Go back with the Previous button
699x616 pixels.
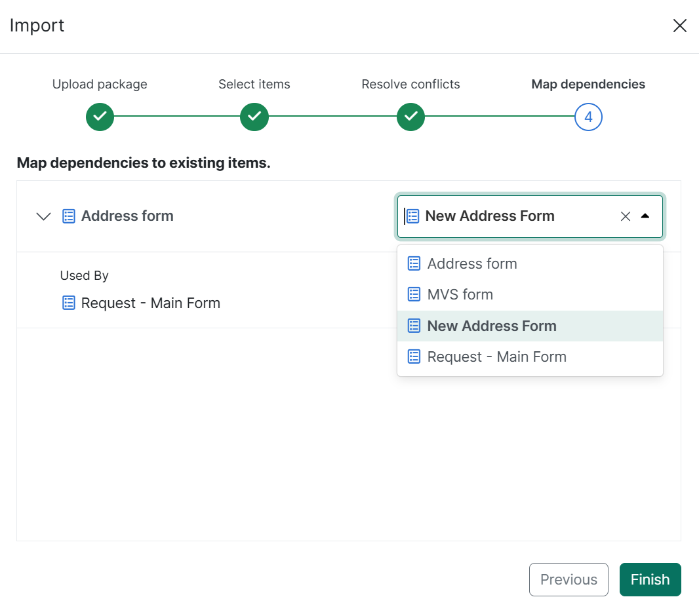(569, 579)
